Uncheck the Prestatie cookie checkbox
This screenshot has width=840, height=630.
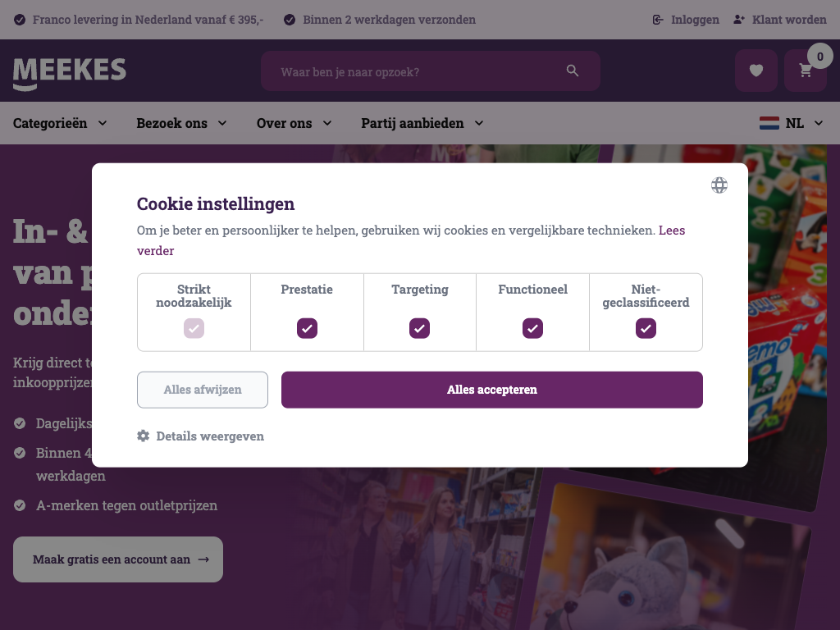[x=307, y=328]
